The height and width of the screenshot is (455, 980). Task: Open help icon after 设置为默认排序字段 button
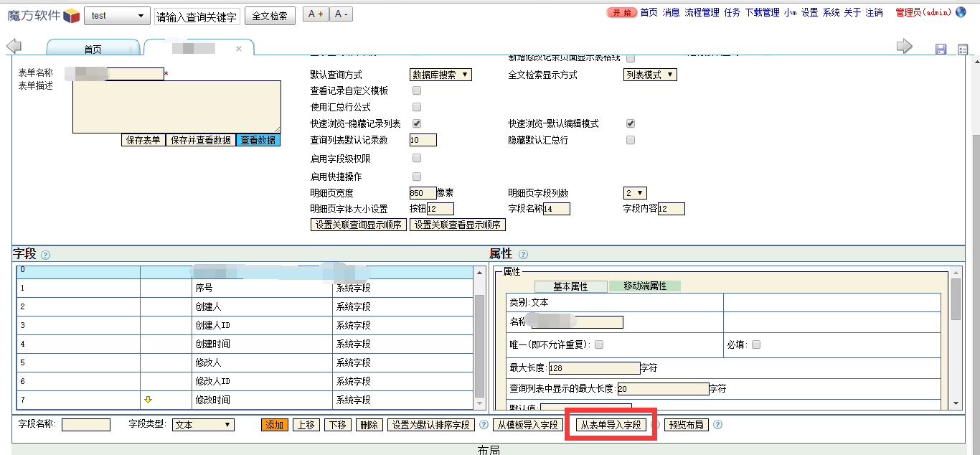click(484, 425)
